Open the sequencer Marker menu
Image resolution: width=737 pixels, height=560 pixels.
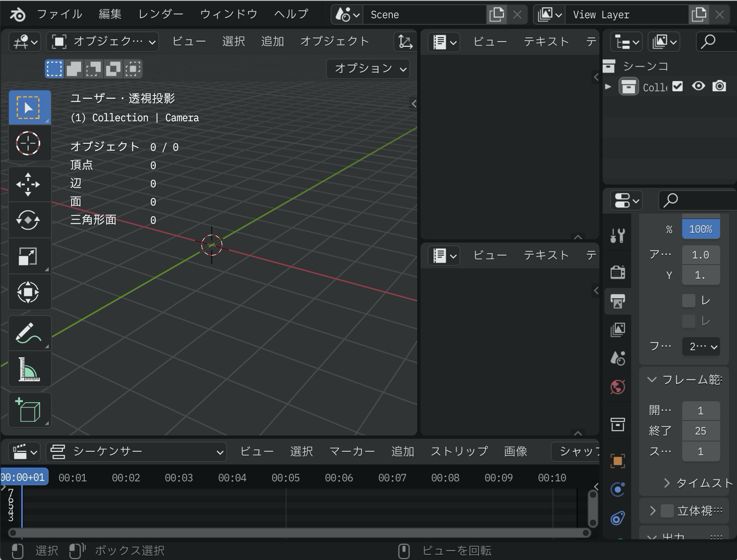pos(352,452)
